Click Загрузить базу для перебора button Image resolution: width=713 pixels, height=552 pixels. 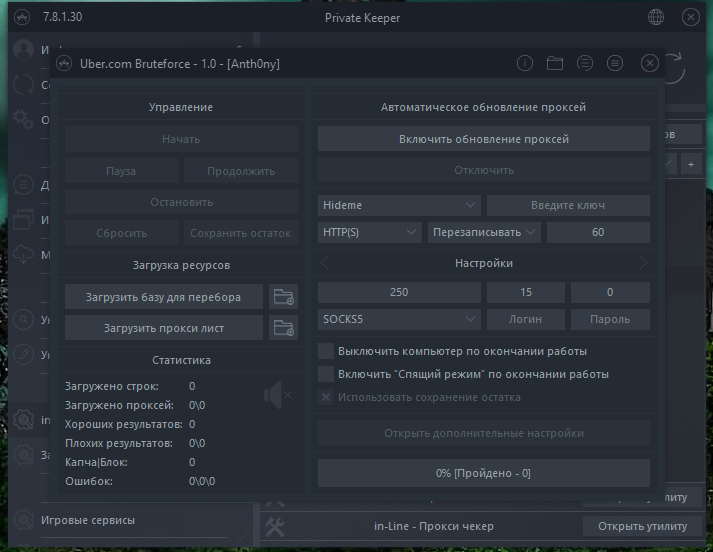[x=164, y=297]
